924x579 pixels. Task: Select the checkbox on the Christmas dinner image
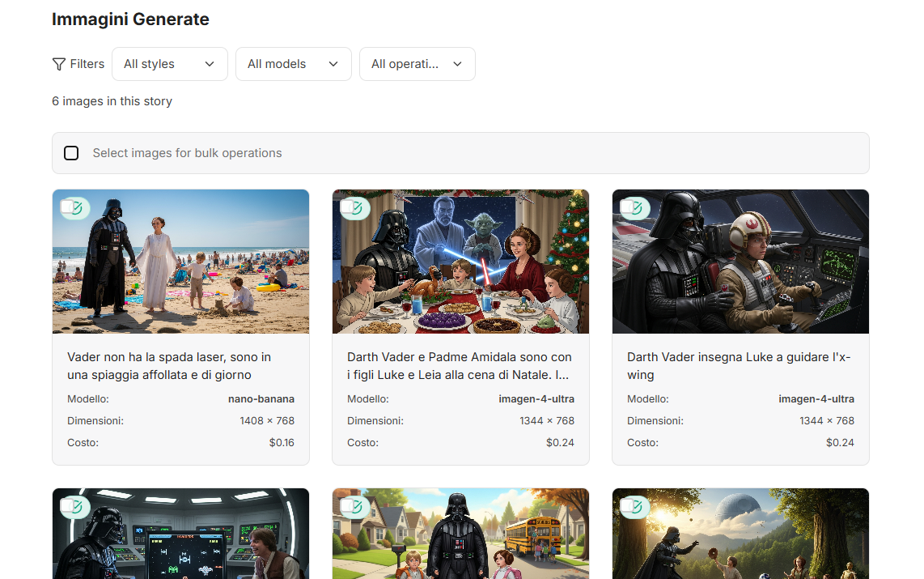pyautogui.click(x=346, y=207)
